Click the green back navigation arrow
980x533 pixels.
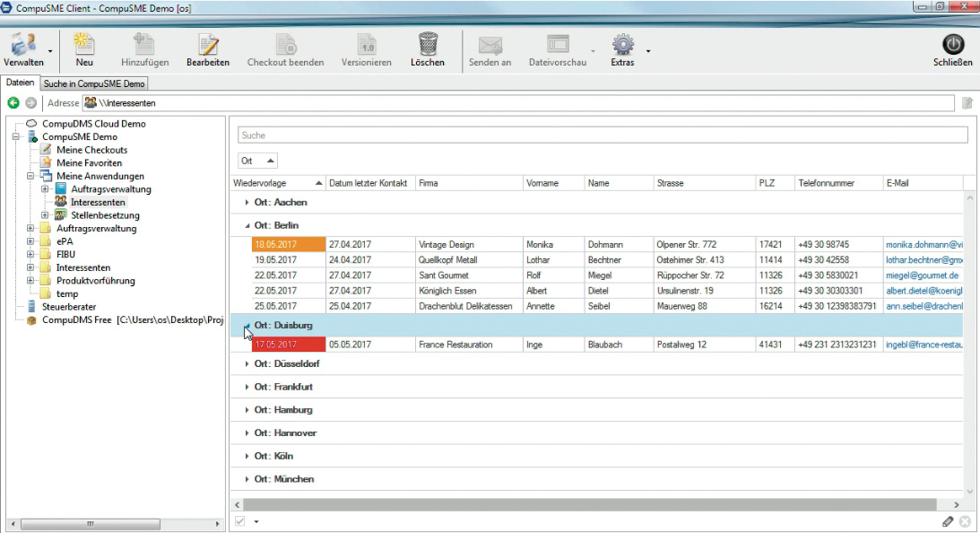click(x=13, y=103)
